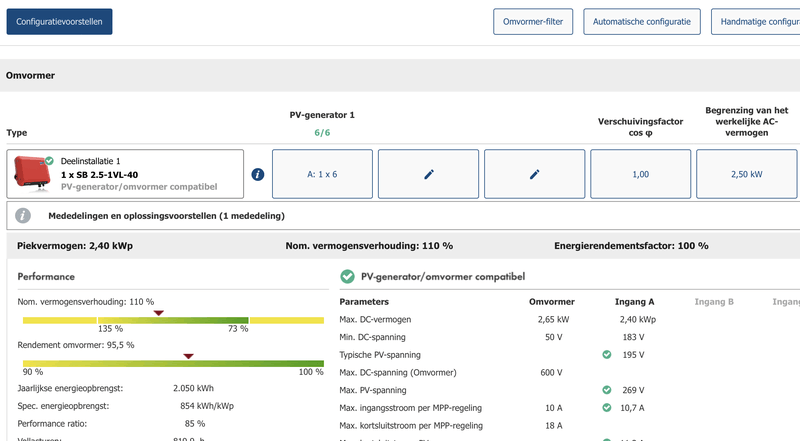Click the green checkmark beside PV-generator/omvormer compatibel heading
This screenshot has height=441, width=800.
click(x=347, y=276)
